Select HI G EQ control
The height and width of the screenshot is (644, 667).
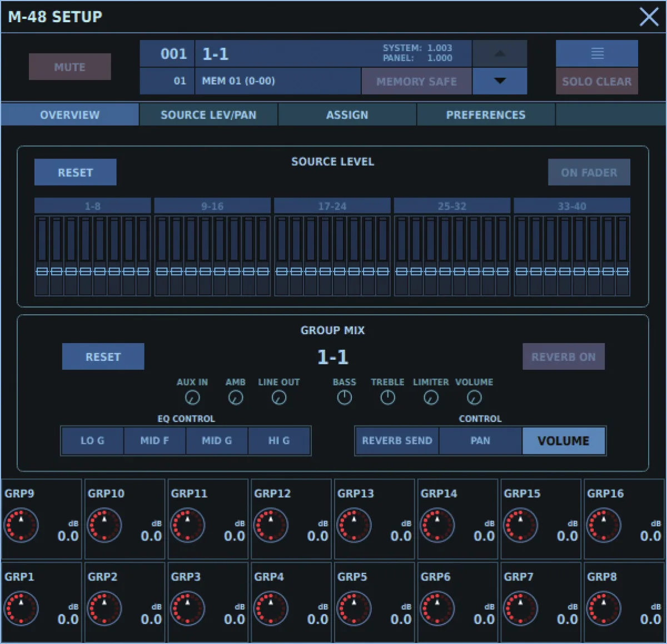coord(279,440)
